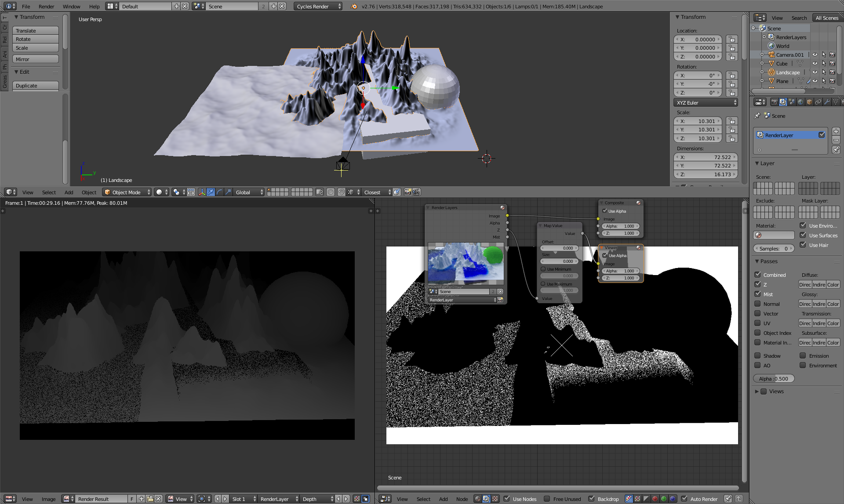
Task: Select texture node tree type icon
Action: coord(495,499)
